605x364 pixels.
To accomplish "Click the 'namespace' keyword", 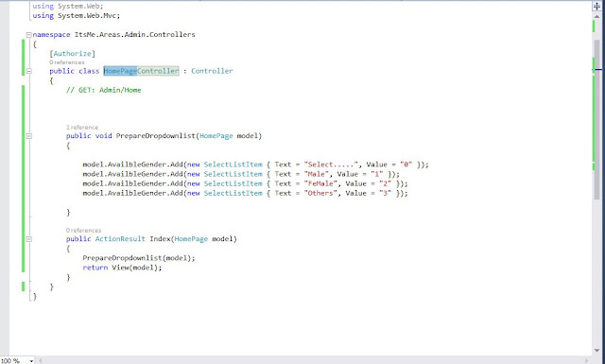I will click(51, 35).
